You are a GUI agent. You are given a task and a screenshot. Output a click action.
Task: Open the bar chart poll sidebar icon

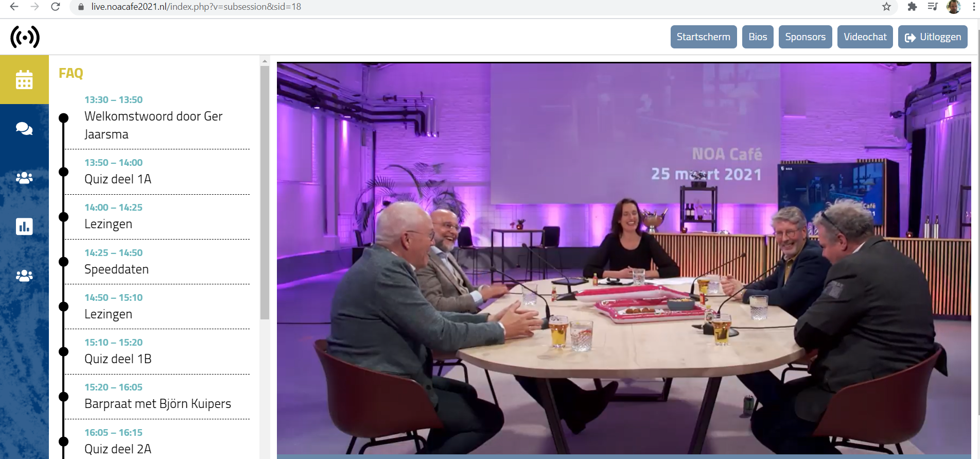(24, 226)
